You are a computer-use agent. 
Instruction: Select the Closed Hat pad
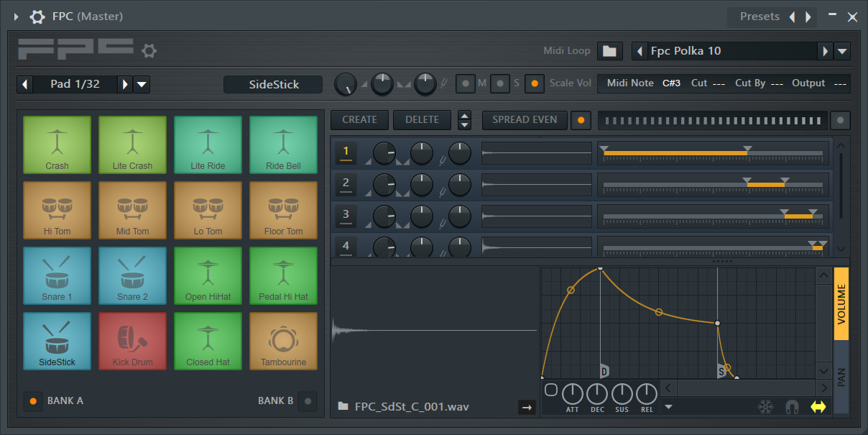(x=208, y=341)
